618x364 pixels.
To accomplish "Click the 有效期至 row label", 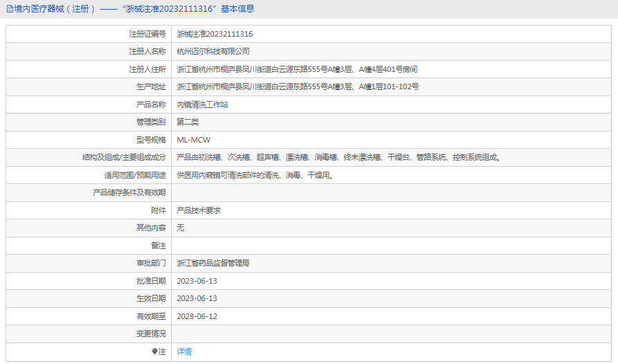I will (x=151, y=316).
